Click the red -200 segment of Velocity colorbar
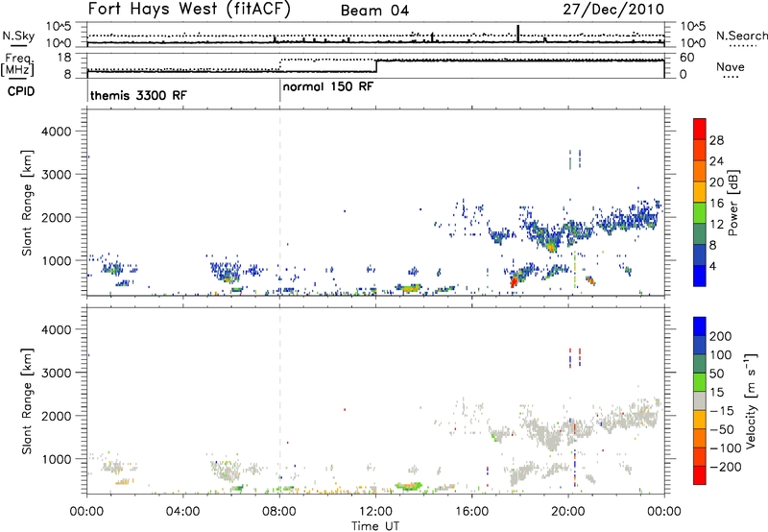This screenshot has width=768, height=532. 700,475
